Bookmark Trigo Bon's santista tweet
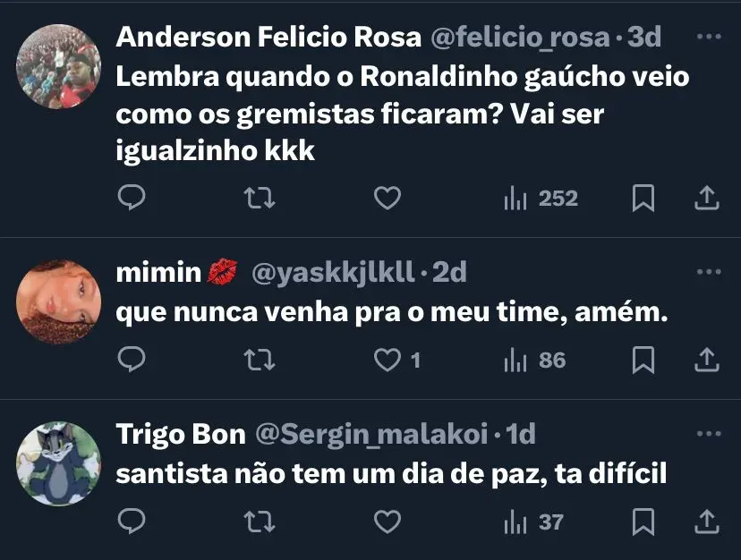This screenshot has height=560, width=741. [643, 522]
